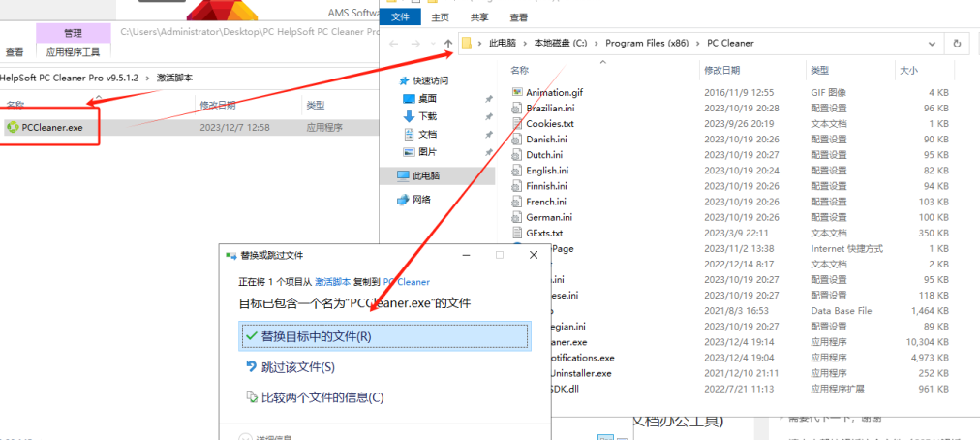
Task: Select 网络 in the navigation pane
Action: [x=422, y=200]
